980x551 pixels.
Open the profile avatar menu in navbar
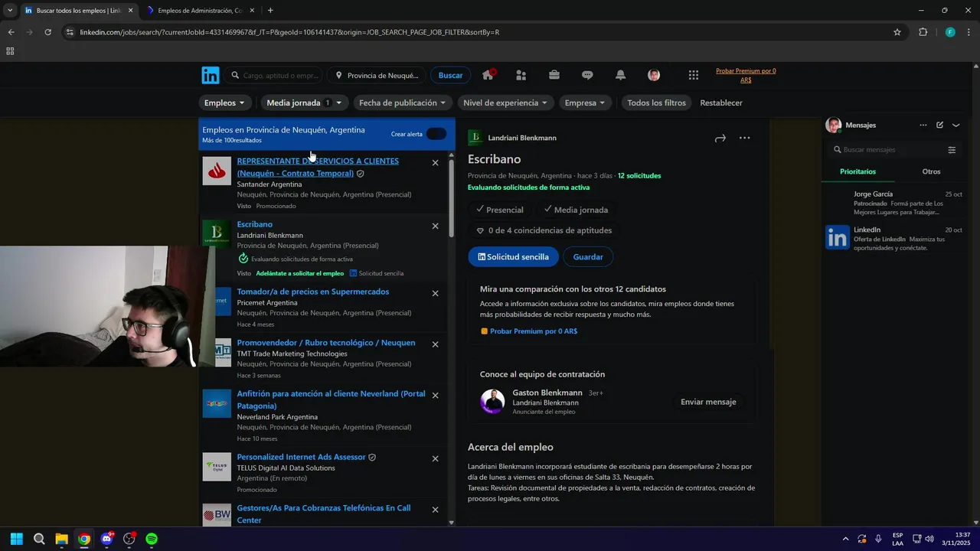pyautogui.click(x=654, y=75)
